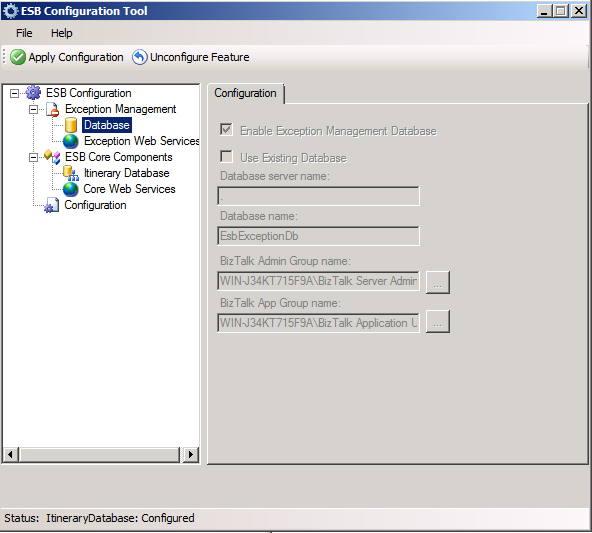Toggle Enable Exception Management Database checkbox
Screen dimensions: 592x533
click(x=226, y=130)
